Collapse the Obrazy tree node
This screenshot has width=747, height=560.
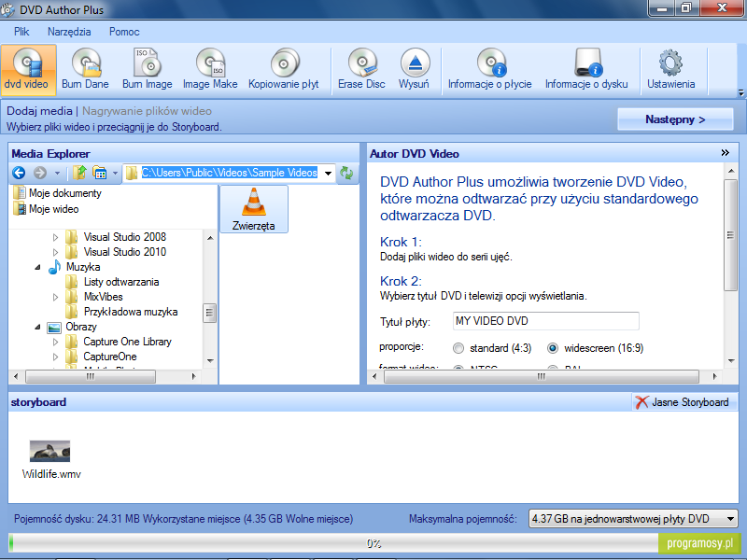click(x=37, y=328)
